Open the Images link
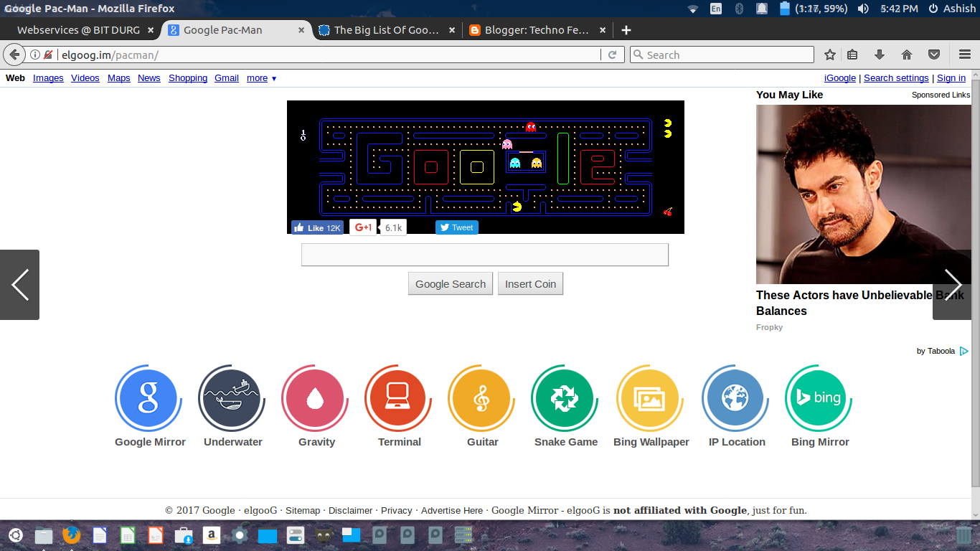The width and height of the screenshot is (980, 551). pyautogui.click(x=48, y=78)
